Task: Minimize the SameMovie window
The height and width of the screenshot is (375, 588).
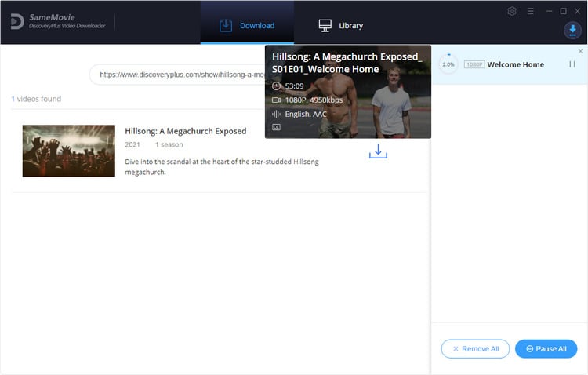Action: click(x=549, y=11)
